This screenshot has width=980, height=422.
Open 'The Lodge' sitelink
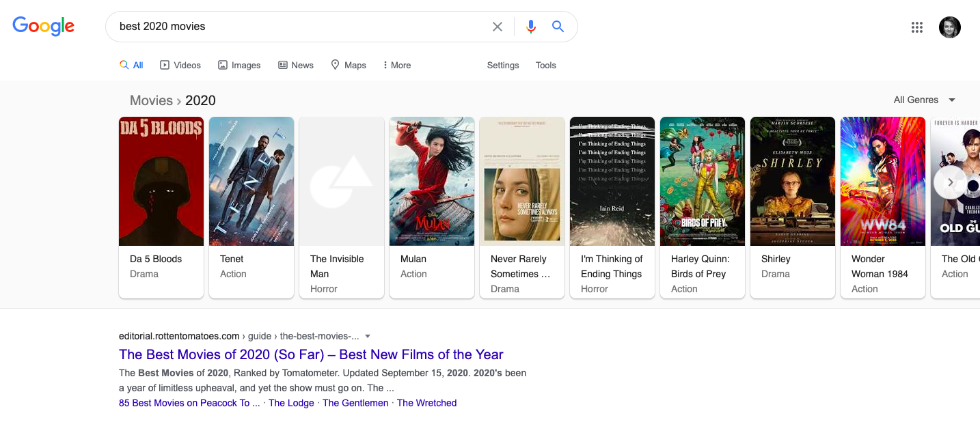coord(291,403)
